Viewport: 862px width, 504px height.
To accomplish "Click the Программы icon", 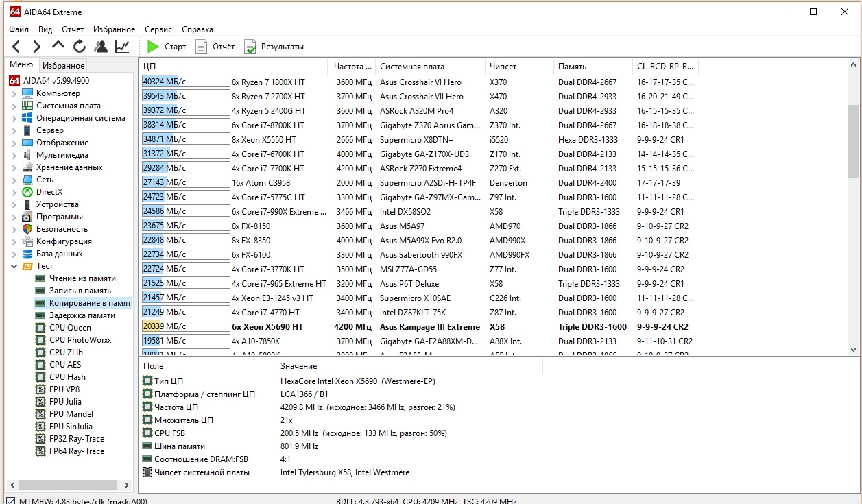I will [x=27, y=217].
